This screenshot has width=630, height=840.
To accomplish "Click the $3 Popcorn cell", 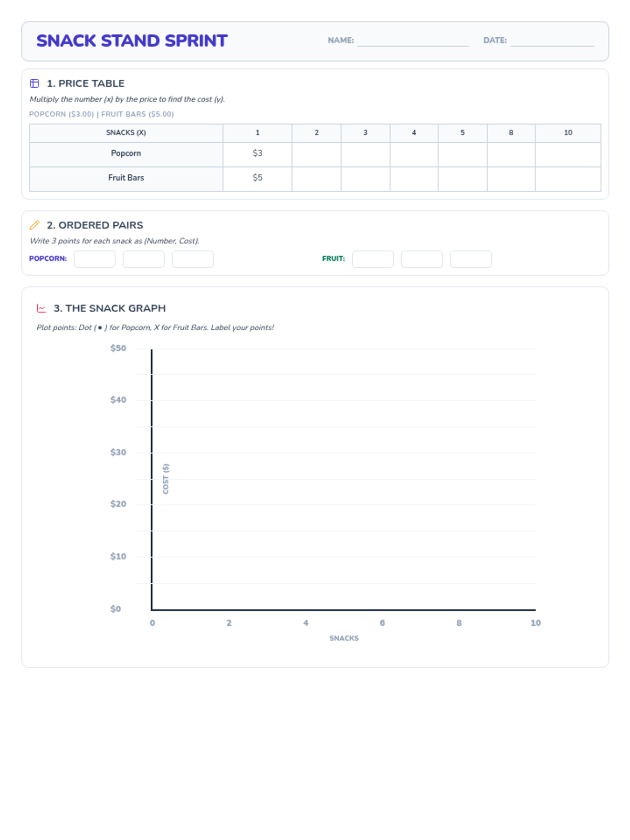I will [x=257, y=153].
